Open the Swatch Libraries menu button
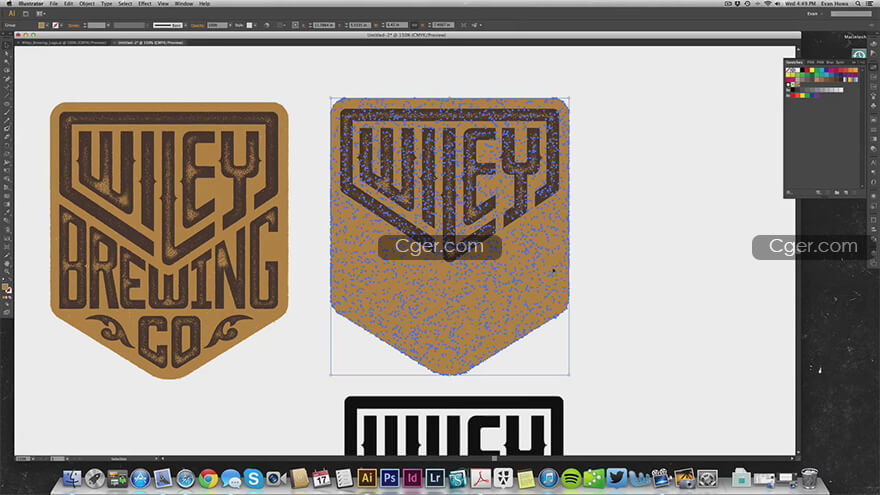This screenshot has width=880, height=495. click(x=789, y=192)
